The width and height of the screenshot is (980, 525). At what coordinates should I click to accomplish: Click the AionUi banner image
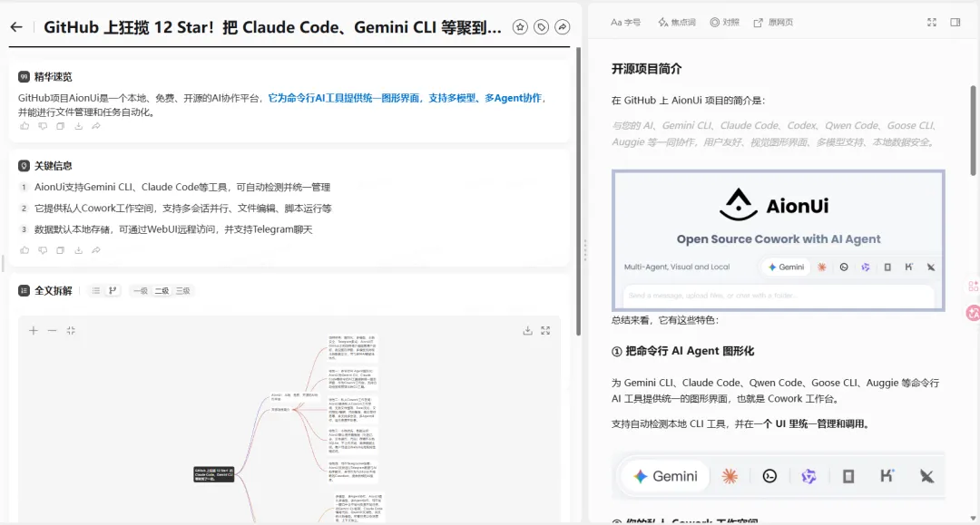point(779,240)
